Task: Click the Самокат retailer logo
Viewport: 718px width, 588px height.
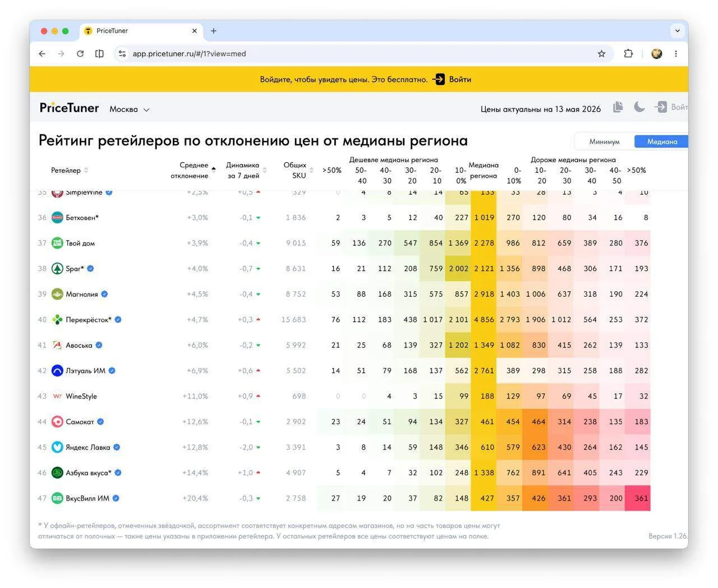Action: click(57, 422)
